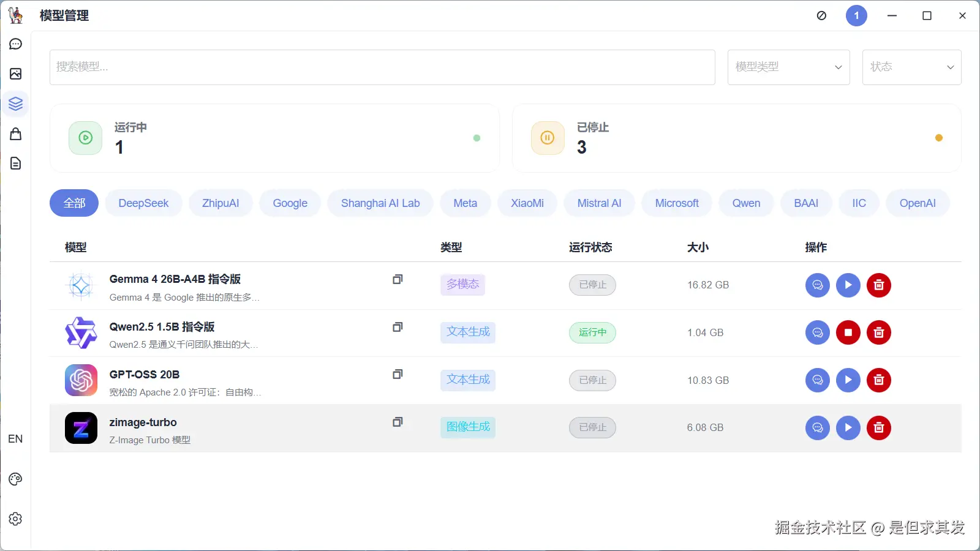This screenshot has height=551, width=980.
Task: Open the document/logs sidebar icon
Action: [x=16, y=163]
